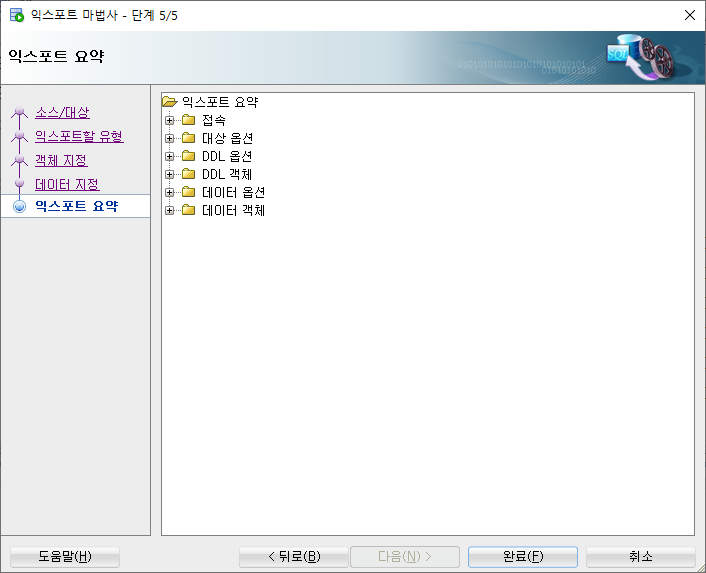
Task: Click the 데이터 객체 folder icon
Action: coord(189,210)
